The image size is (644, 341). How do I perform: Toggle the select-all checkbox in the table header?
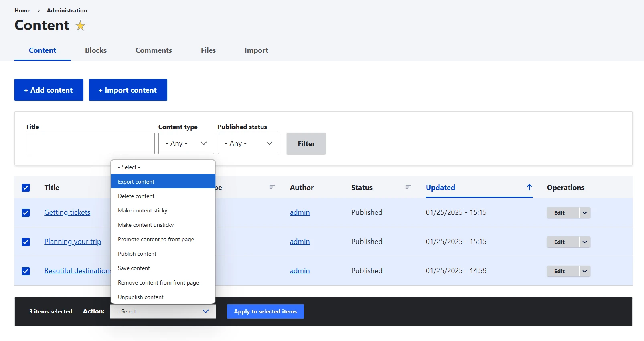coord(26,188)
